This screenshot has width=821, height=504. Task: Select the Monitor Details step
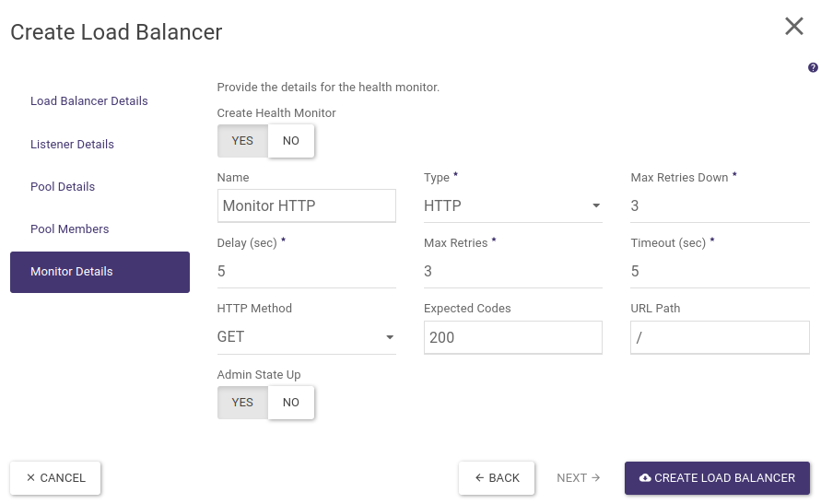click(x=100, y=272)
